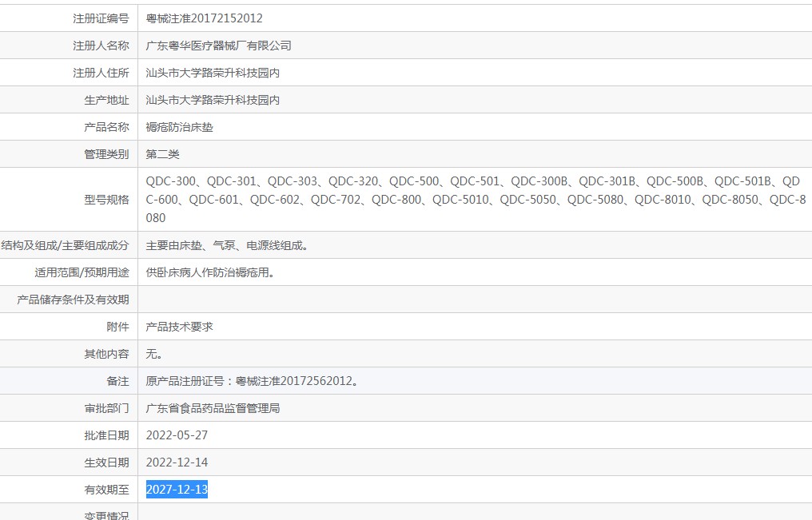
Task: Select the department '广东省食品药品监督管理局'
Action: pyautogui.click(x=213, y=408)
